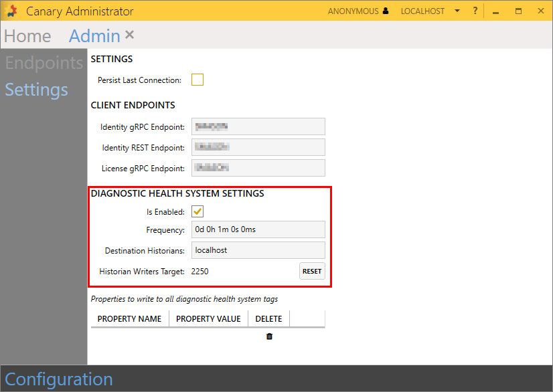Viewport: 553px width, 392px height.
Task: Click the Identity REST Endpoint field
Action: 258,147
